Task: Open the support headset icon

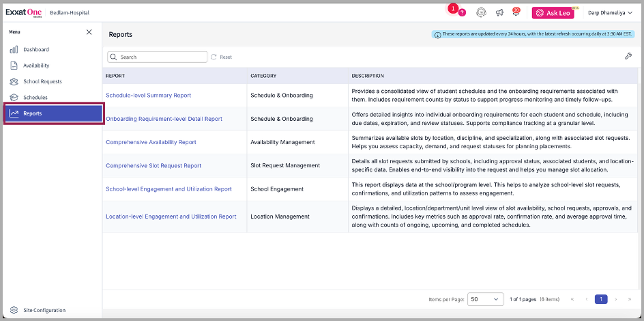Action: point(481,12)
